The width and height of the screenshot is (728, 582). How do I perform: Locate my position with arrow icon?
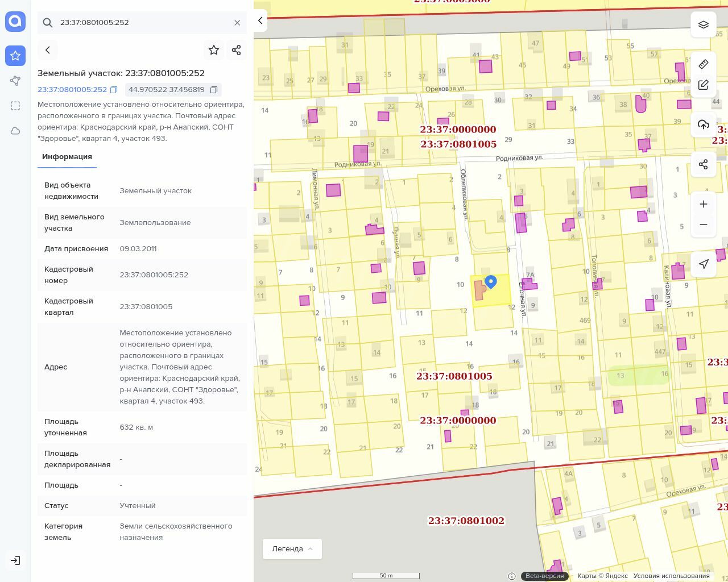pos(703,264)
